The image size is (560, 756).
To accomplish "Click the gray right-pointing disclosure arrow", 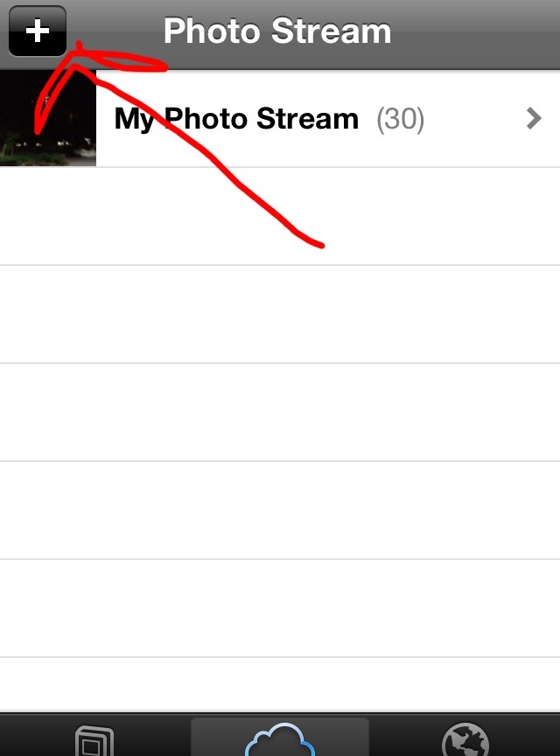I will [x=534, y=119].
